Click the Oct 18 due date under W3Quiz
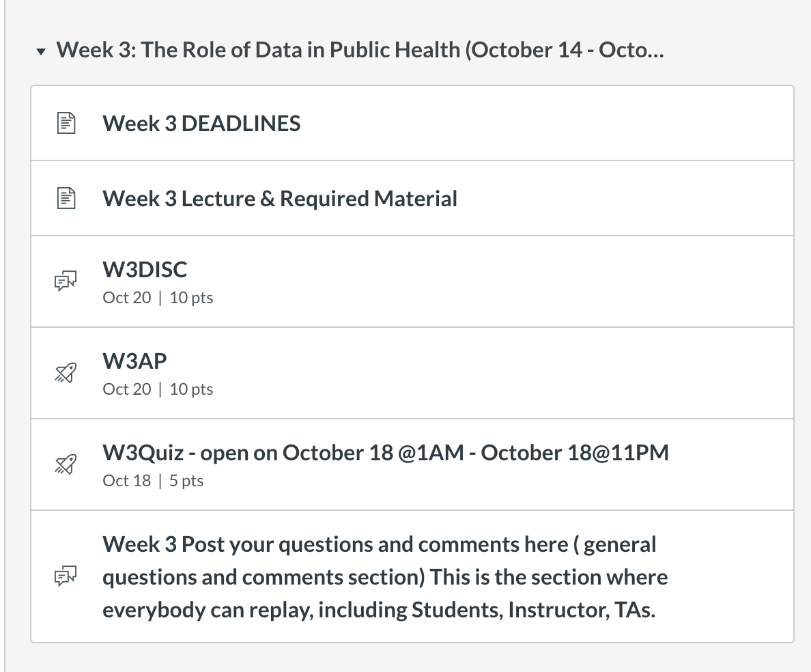The image size is (811, 672). click(x=127, y=481)
